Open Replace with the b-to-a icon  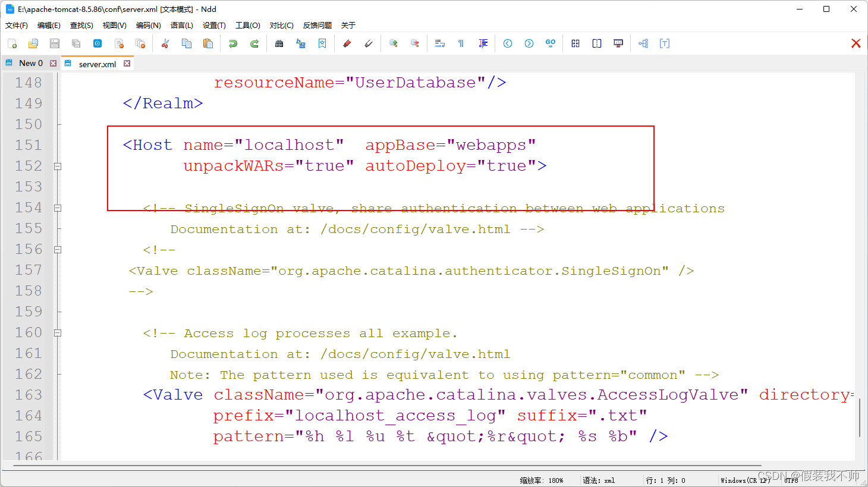(301, 43)
